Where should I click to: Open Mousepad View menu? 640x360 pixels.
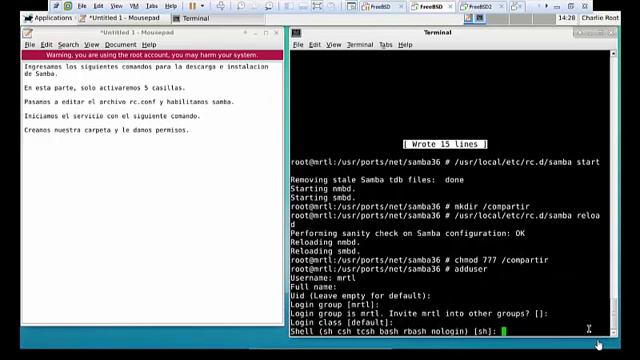[x=91, y=45]
